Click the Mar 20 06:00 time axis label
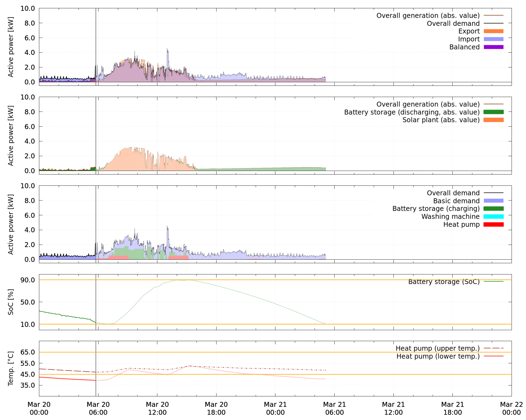 [98, 408]
